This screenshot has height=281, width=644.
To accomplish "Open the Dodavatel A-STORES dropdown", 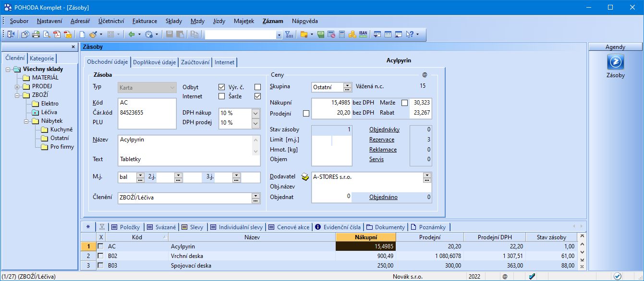I will [x=427, y=177].
